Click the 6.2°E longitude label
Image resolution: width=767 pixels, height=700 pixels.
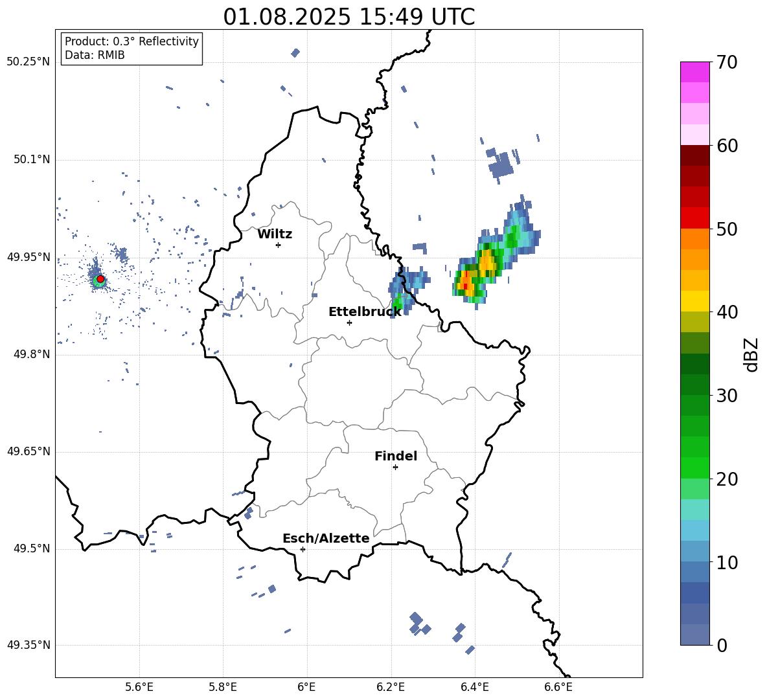[391, 687]
